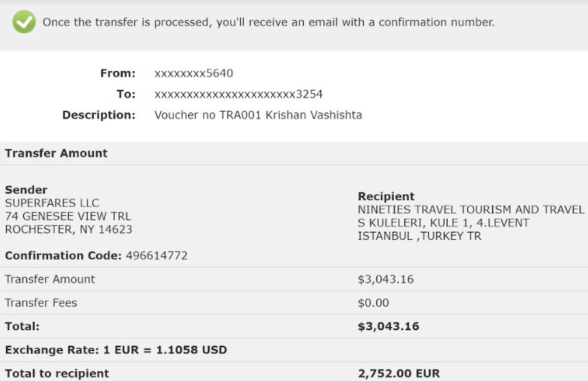Click recipient name NINETIES TRAVEL TOURISM

(x=471, y=210)
